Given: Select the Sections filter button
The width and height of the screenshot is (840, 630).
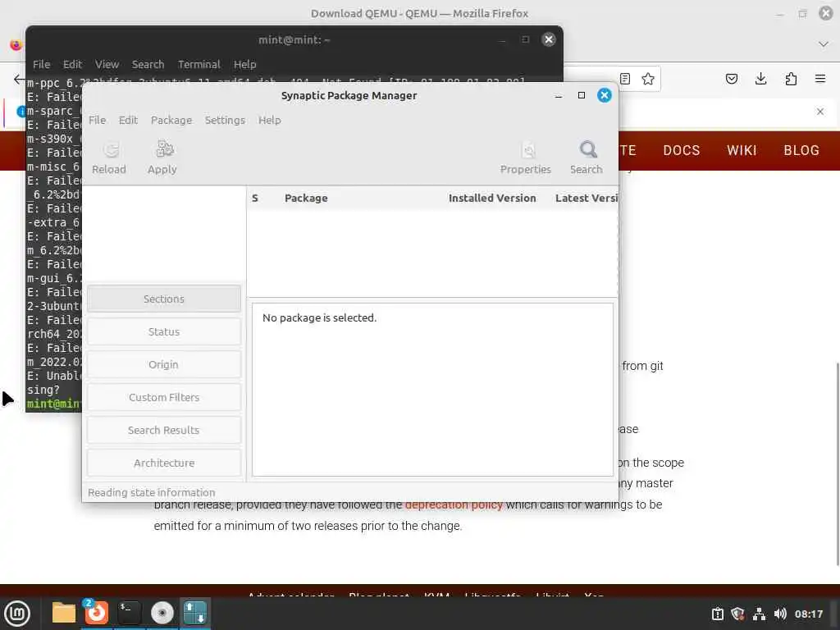Looking at the screenshot, I should (x=164, y=299).
